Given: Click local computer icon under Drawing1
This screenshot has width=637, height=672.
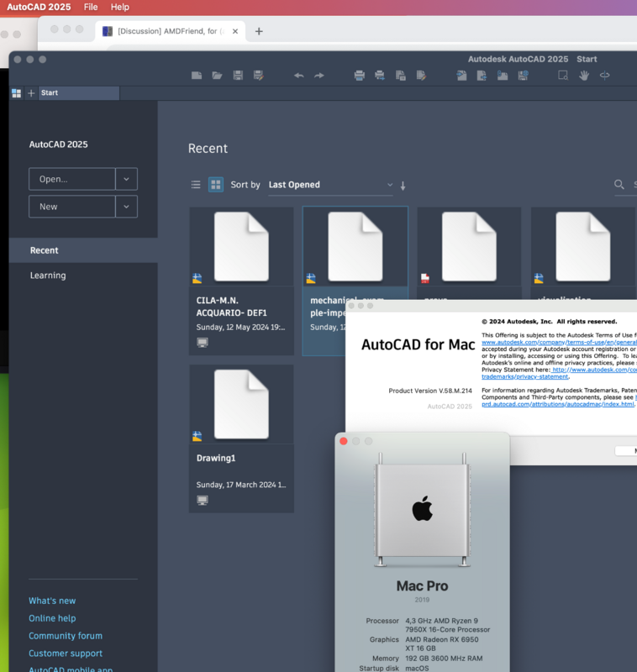Looking at the screenshot, I should 203,500.
